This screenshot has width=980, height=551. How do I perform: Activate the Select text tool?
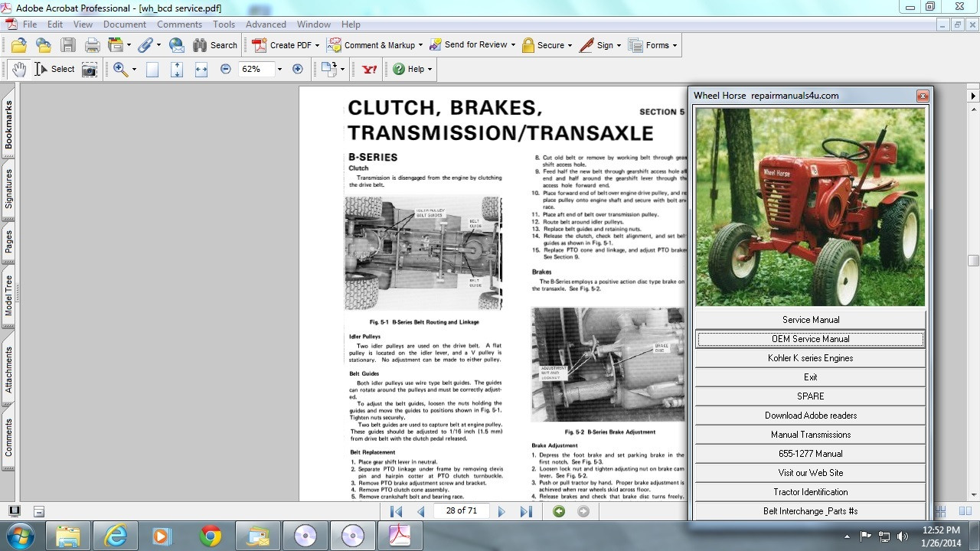coord(54,69)
